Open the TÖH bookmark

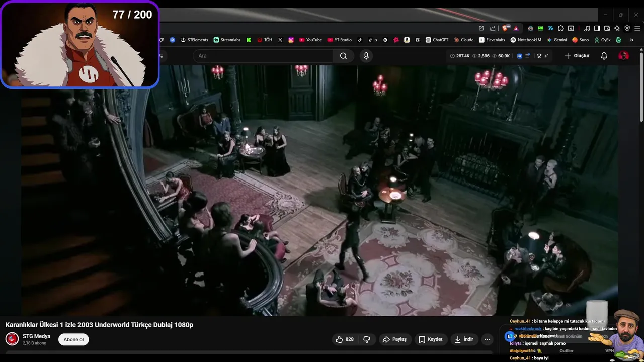[x=264, y=40]
